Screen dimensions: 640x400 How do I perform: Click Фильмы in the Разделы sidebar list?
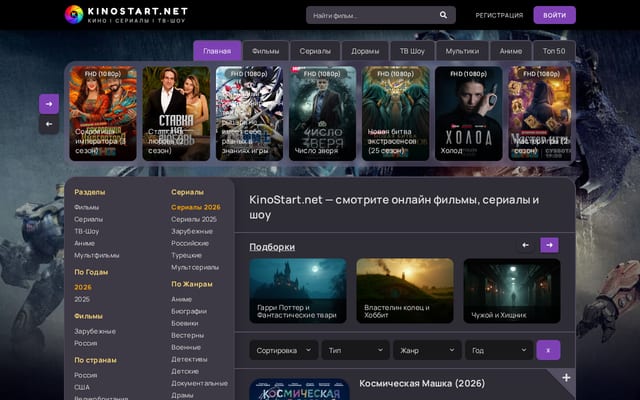[87, 207]
